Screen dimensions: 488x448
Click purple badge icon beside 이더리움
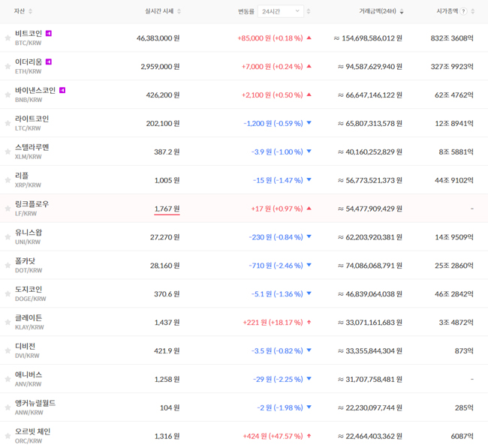(49, 62)
